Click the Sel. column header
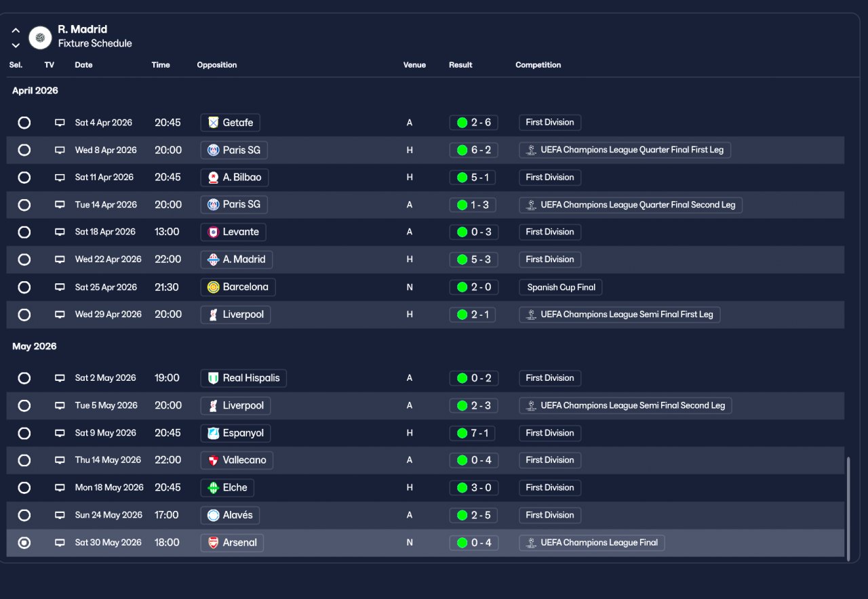Viewport: 868px width, 599px height. point(16,65)
